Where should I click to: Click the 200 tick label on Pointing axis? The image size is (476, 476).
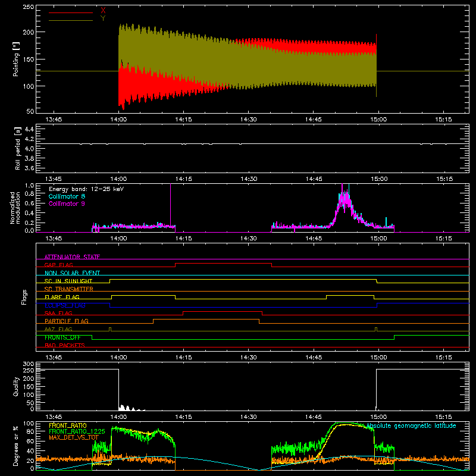pos(29,32)
